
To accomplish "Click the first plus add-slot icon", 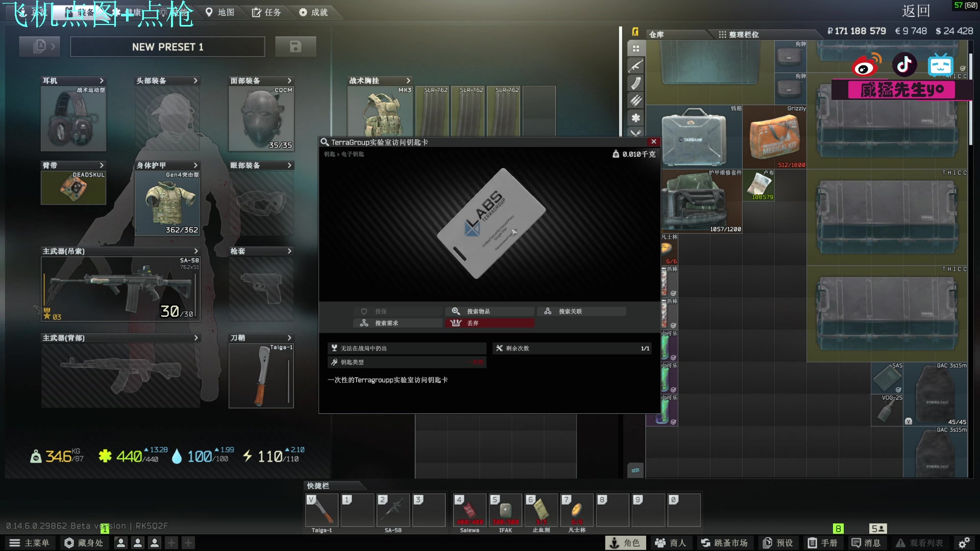I will 171,543.
